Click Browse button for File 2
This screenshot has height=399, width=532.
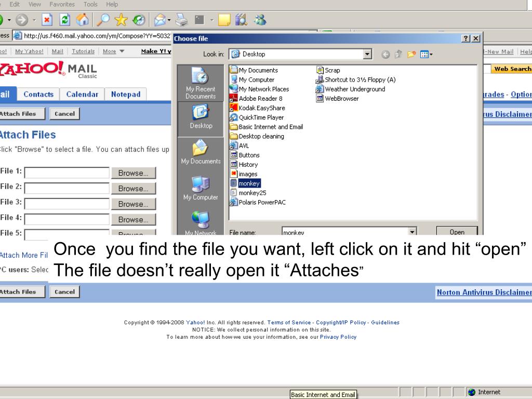click(134, 189)
